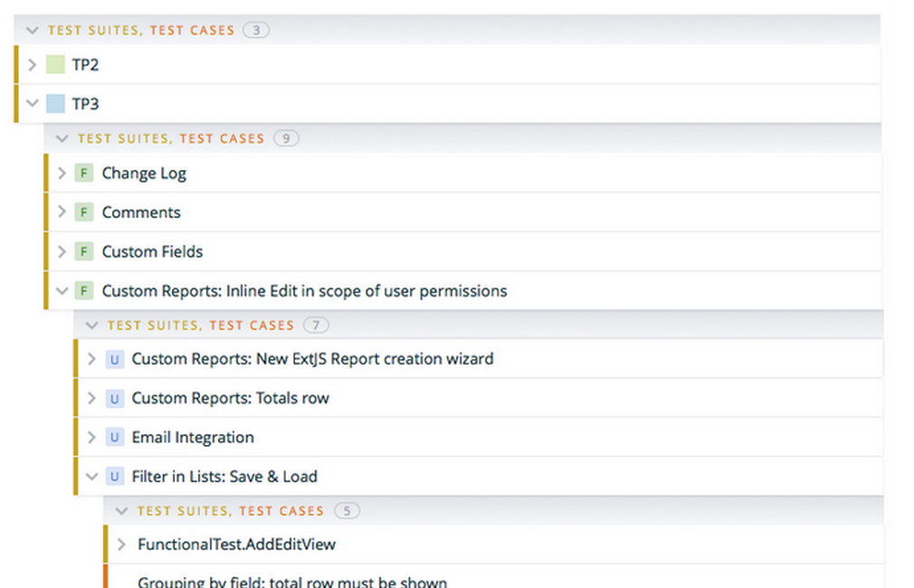Click the F feature icon beside Comments
This screenshot has height=588, width=914.
pyautogui.click(x=82, y=212)
